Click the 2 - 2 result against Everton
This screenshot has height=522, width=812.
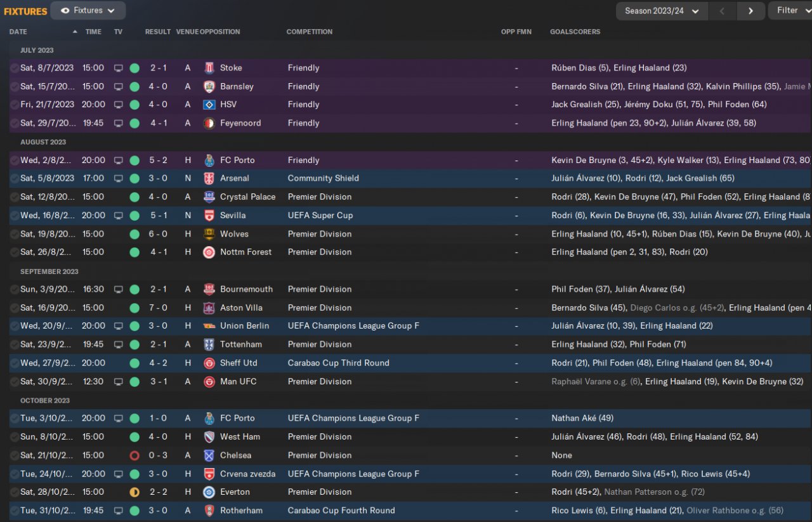pos(159,492)
